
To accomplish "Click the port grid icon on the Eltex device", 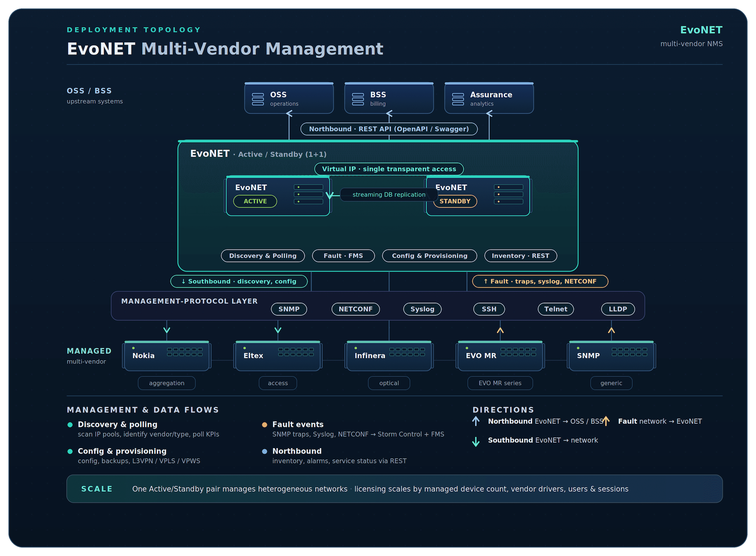I will (296, 352).
